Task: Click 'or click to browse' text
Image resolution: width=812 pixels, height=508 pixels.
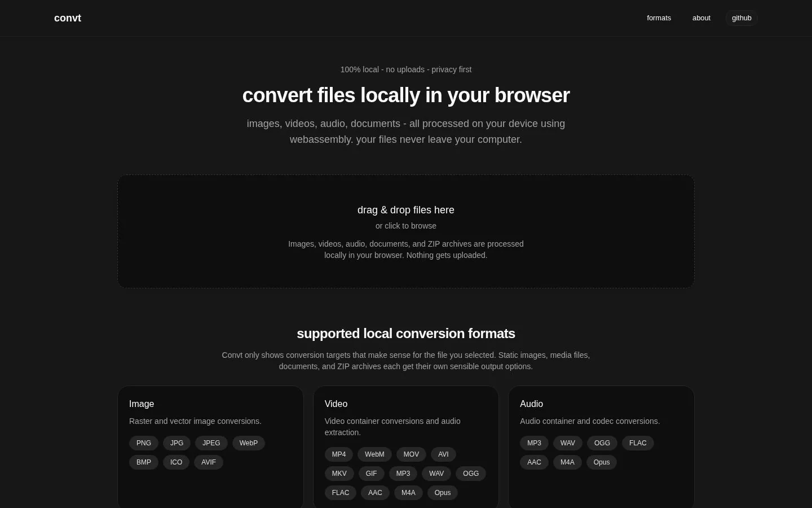Action: pos(406,226)
